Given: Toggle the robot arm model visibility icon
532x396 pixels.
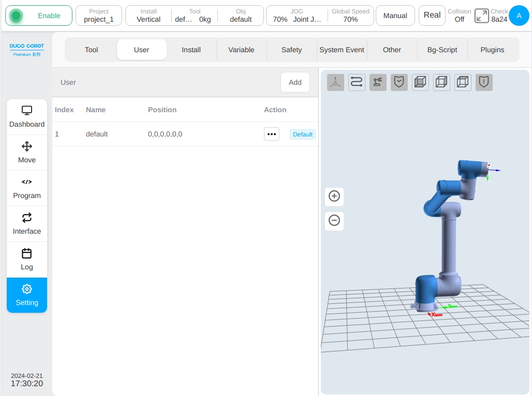Looking at the screenshot, I should [x=378, y=82].
